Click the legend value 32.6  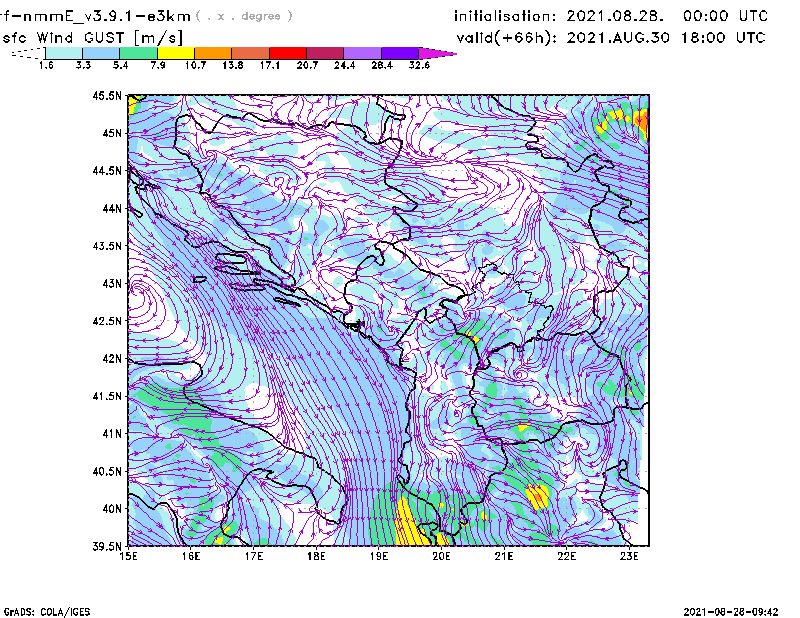(419, 65)
